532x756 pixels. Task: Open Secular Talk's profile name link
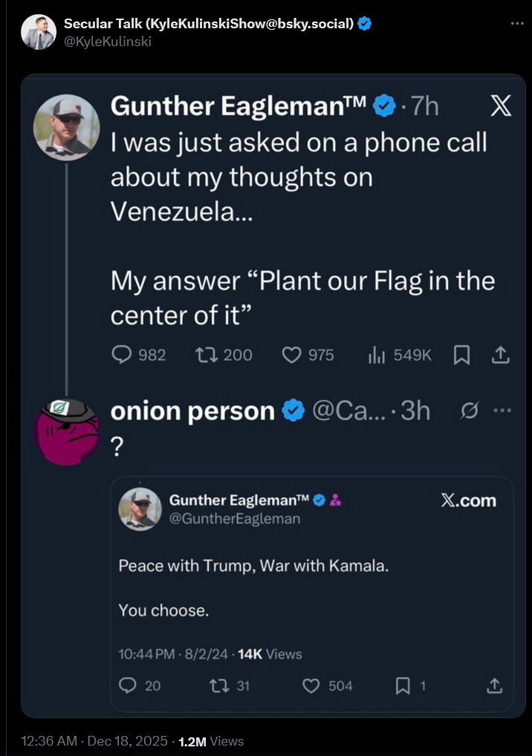208,24
